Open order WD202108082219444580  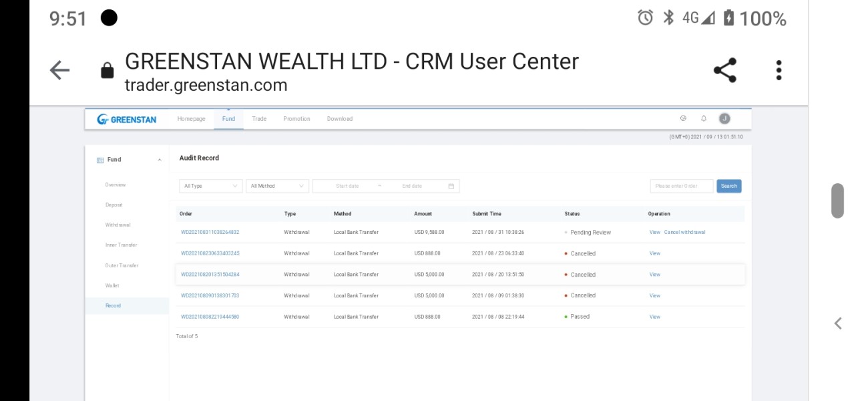[210, 317]
